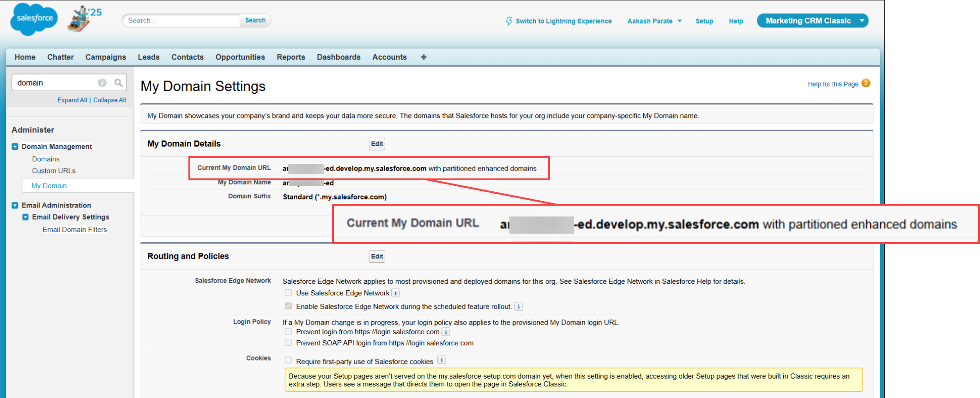Click the orange help question mark icon
The height and width of the screenshot is (398, 980).
pyautogui.click(x=866, y=83)
